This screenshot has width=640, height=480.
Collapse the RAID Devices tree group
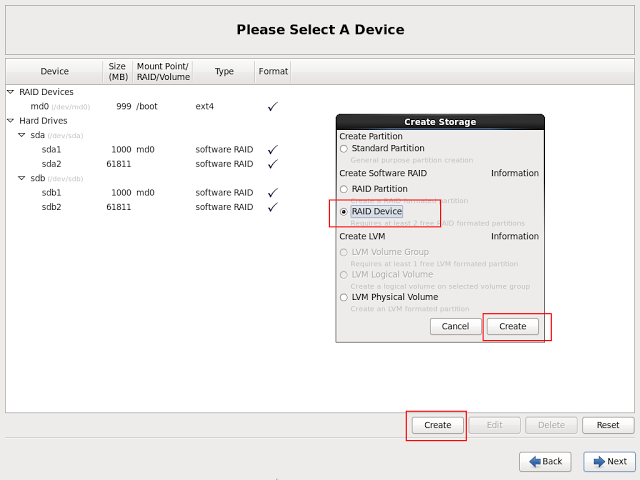(11, 92)
